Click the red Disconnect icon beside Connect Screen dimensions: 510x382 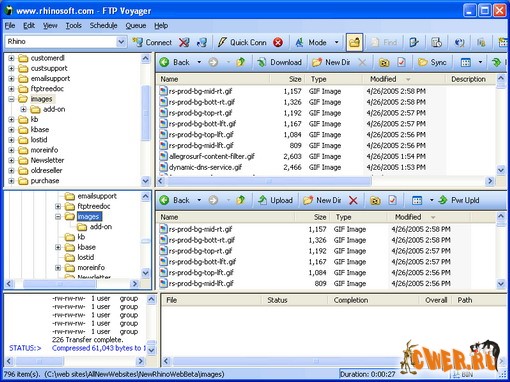[x=184, y=42]
